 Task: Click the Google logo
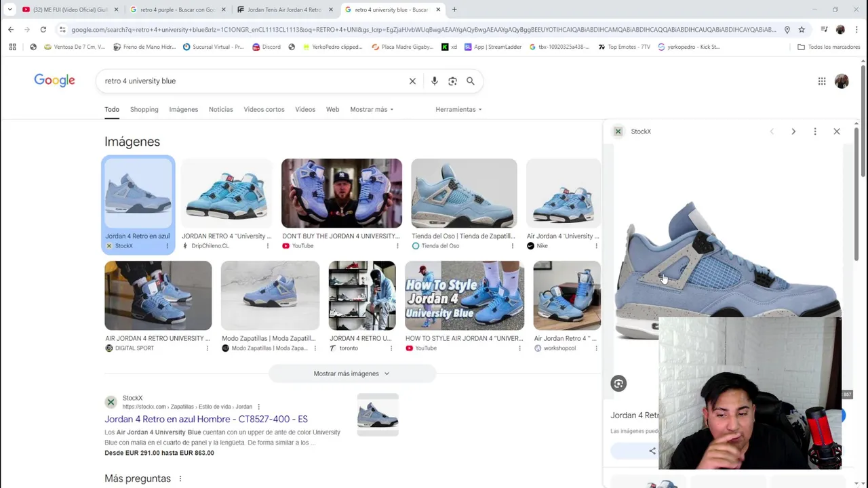54,81
